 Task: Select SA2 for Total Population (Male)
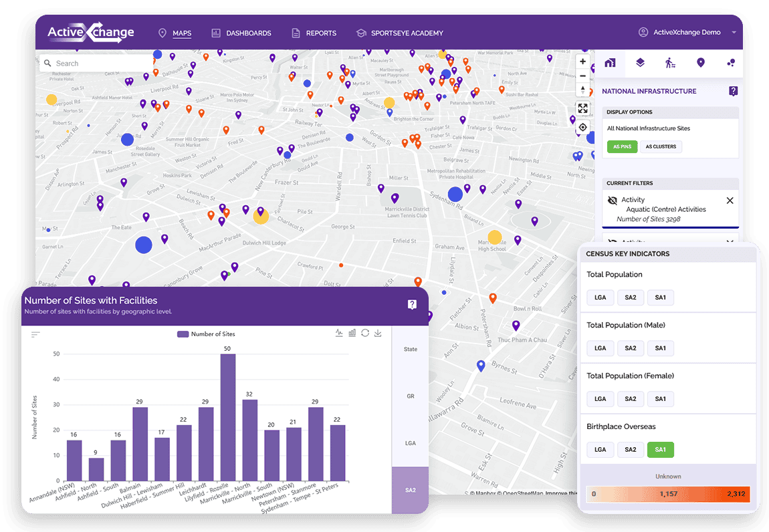pos(630,348)
